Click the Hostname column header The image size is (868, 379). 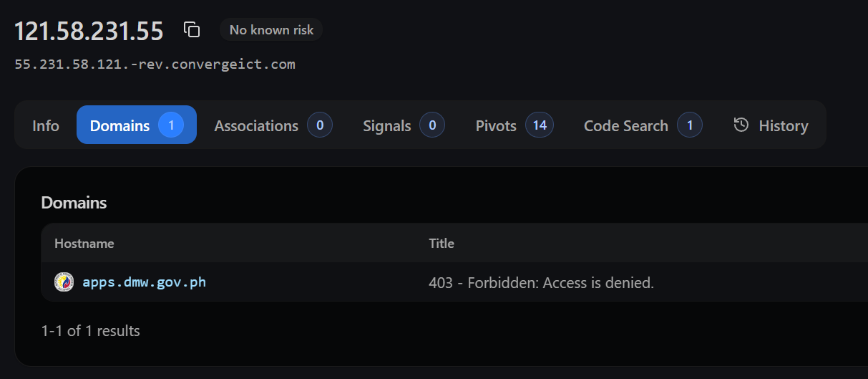(84, 243)
